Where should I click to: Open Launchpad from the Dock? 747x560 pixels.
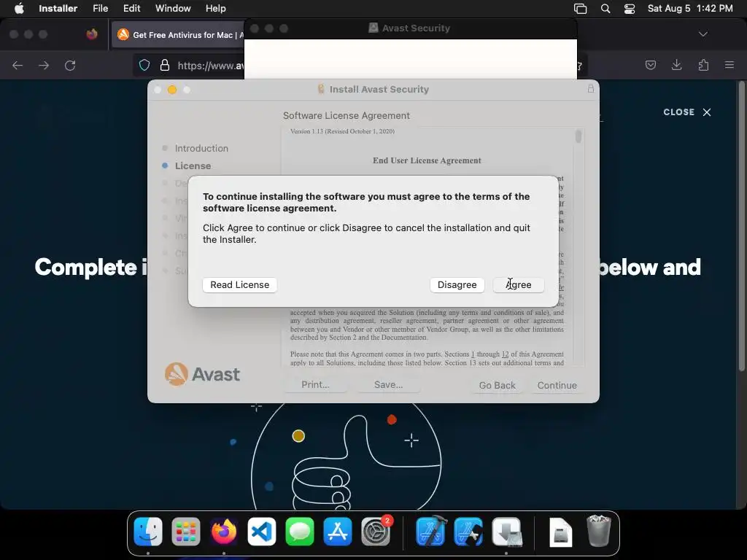186,532
